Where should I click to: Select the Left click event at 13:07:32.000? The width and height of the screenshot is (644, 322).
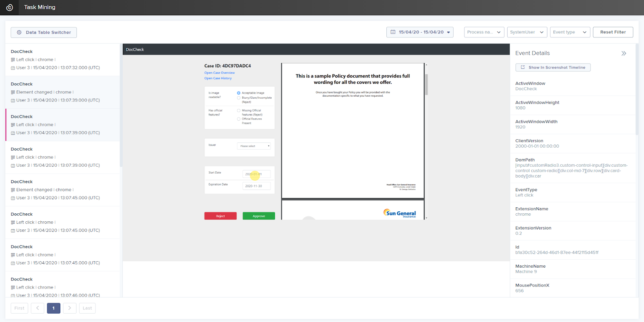(62, 60)
